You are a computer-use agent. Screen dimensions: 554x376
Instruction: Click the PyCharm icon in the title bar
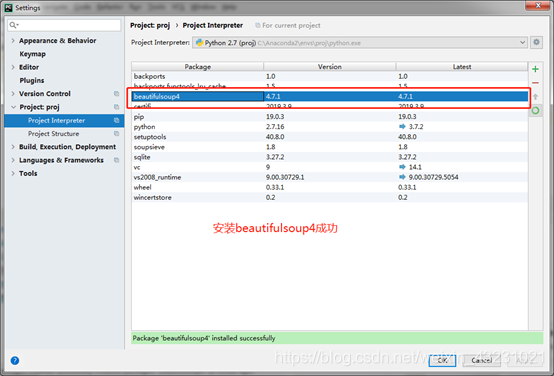(x=8, y=7)
